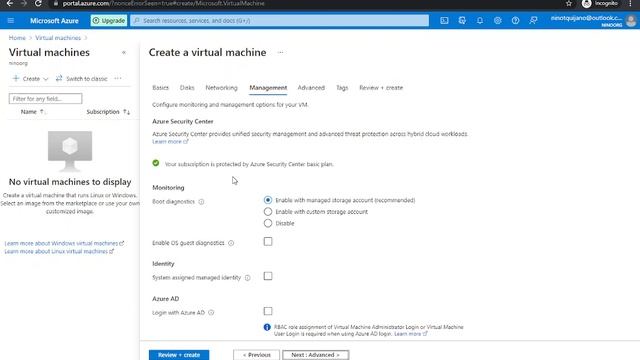Open portal settings gear
Viewport: 640px width, 360px height.
coord(498,20)
